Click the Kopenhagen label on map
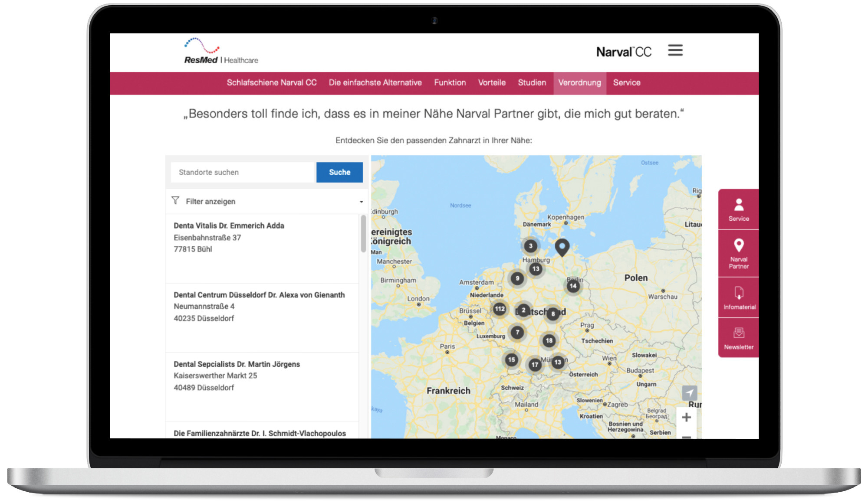Image resolution: width=868 pixels, height=503 pixels. (x=566, y=217)
